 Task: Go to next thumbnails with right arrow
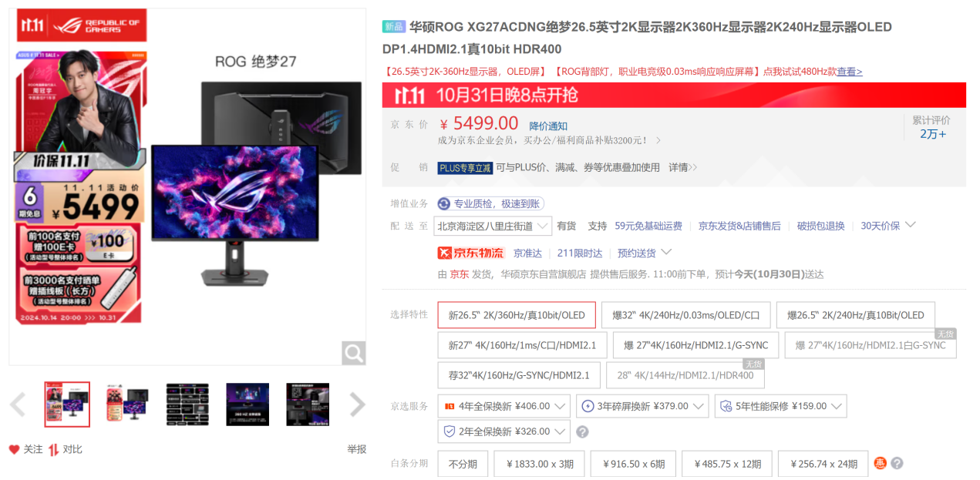point(357,404)
